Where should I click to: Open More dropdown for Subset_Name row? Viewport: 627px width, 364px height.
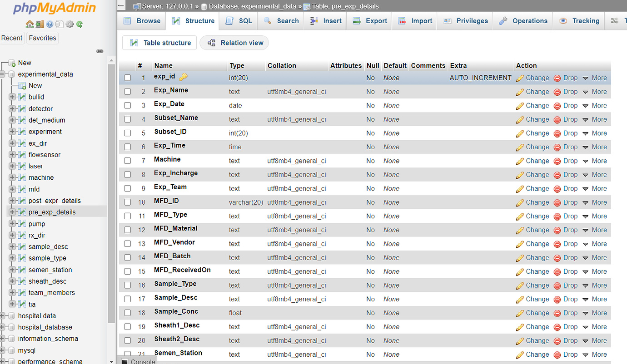point(595,119)
